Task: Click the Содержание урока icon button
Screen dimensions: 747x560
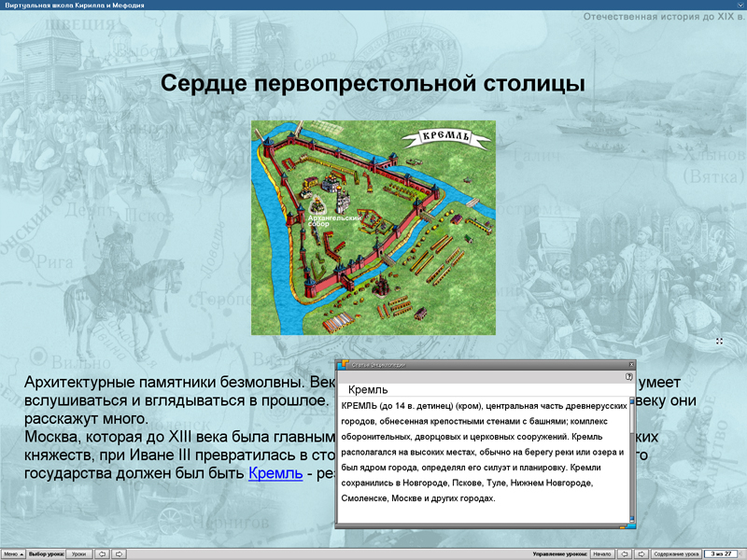Action: [677, 553]
